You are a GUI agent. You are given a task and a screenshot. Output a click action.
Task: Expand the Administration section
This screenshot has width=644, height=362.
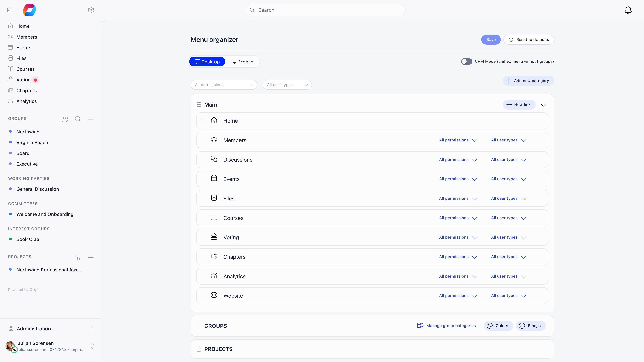pyautogui.click(x=51, y=329)
